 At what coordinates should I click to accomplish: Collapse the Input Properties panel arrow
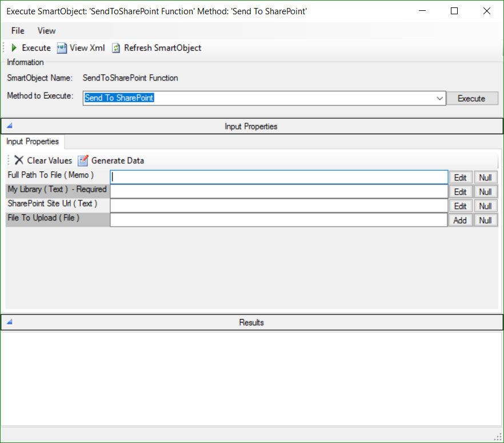(x=9, y=126)
